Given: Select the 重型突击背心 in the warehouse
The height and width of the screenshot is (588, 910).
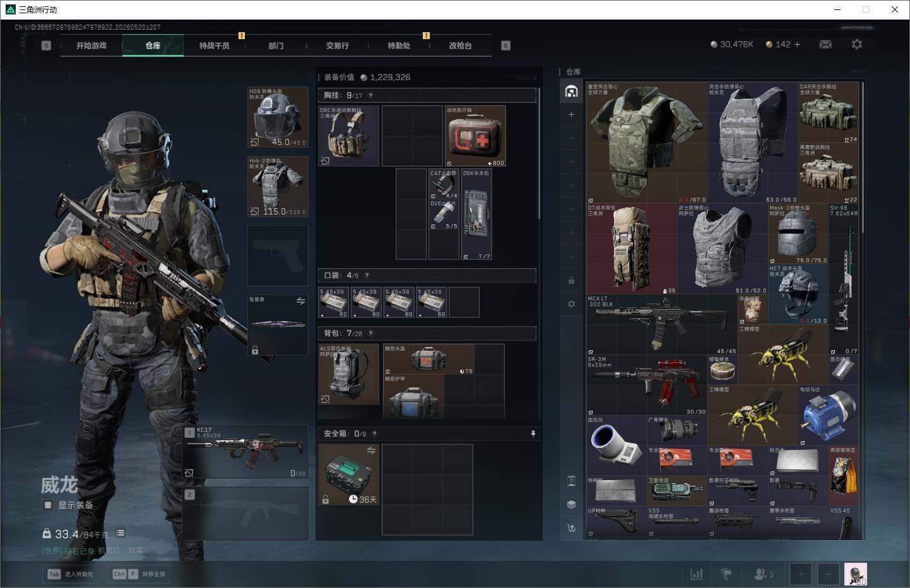Looking at the screenshot, I should click(647, 143).
